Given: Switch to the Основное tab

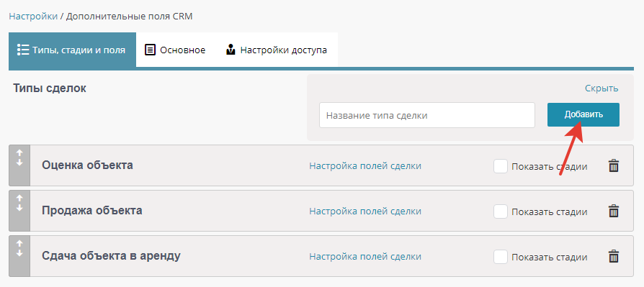Looking at the screenshot, I should 175,50.
